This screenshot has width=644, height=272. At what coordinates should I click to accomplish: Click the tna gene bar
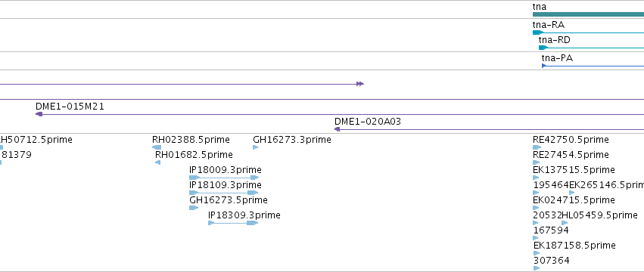[588, 14]
